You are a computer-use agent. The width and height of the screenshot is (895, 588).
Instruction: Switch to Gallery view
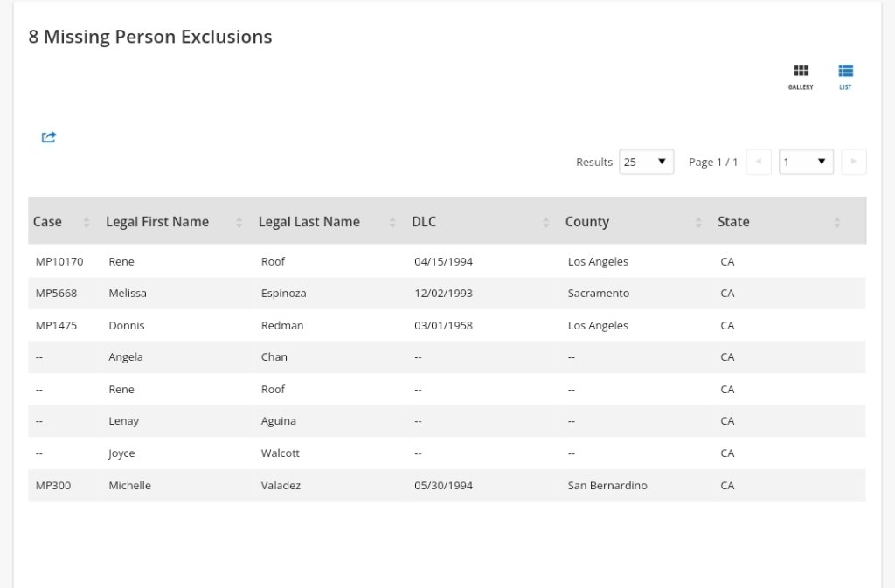[801, 76]
